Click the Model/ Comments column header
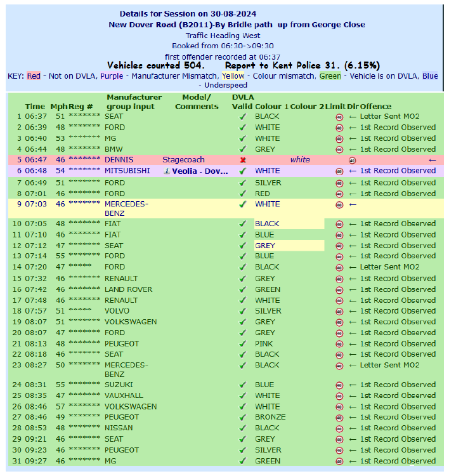The height and width of the screenshot is (476, 449). pos(197,102)
